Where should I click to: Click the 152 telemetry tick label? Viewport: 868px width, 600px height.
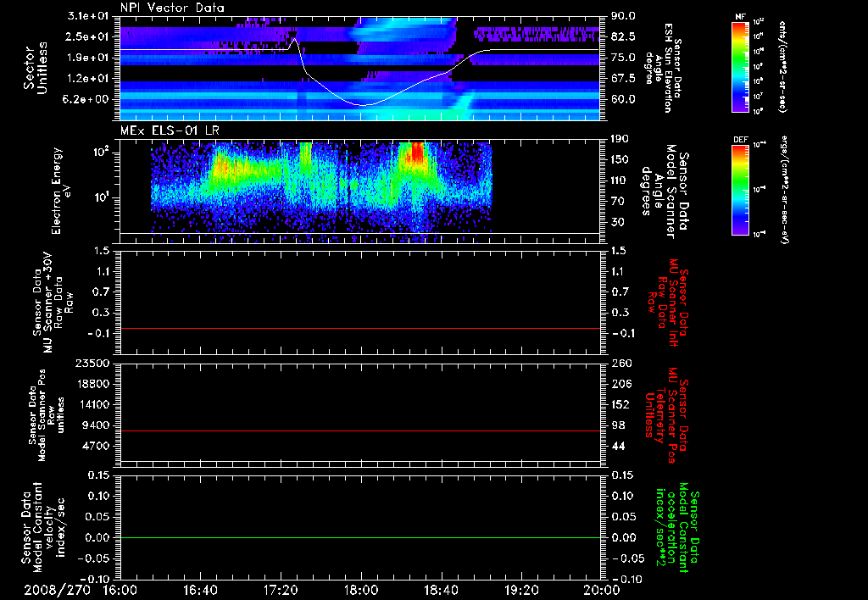pyautogui.click(x=620, y=404)
